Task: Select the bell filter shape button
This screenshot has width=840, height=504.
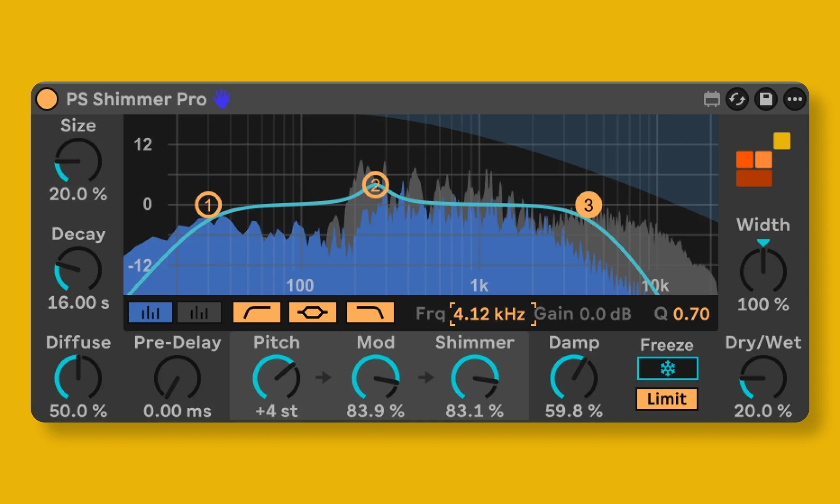Action: point(312,313)
